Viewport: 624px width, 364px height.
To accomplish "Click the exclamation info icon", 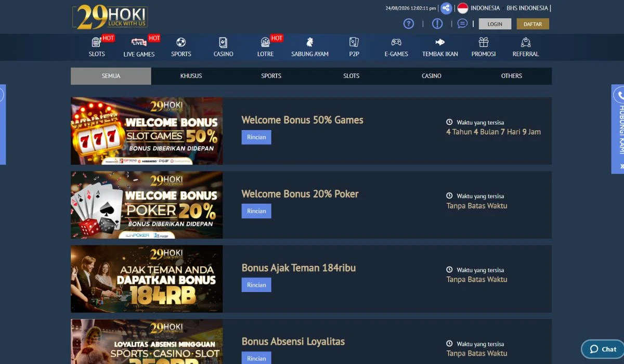I will [x=437, y=23].
